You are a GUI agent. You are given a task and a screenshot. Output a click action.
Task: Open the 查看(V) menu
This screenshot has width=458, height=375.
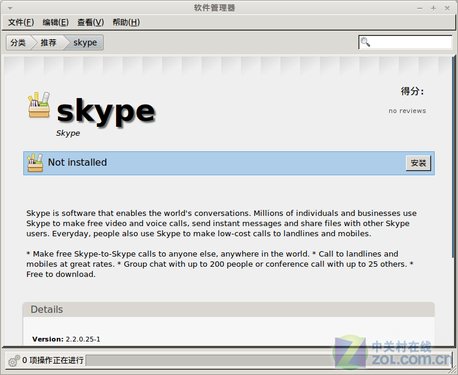tap(91, 22)
